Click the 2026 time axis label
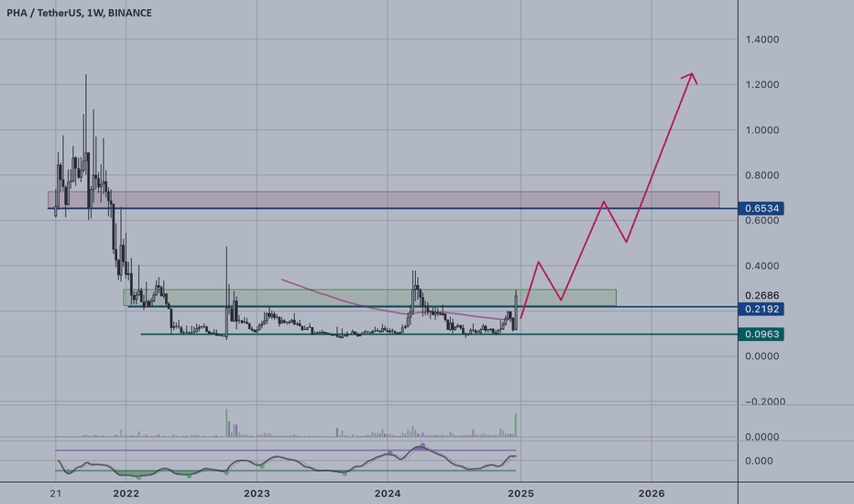 point(651,494)
